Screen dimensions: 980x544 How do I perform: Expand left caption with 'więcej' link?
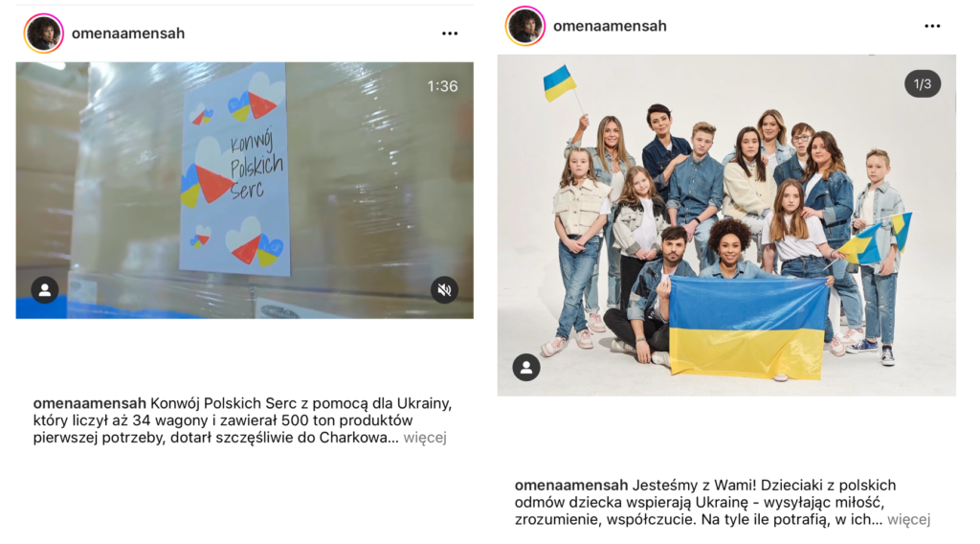425,438
